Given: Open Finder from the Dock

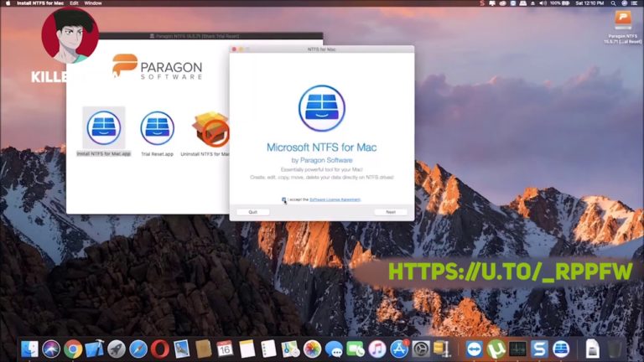Looking at the screenshot, I should 29,349.
